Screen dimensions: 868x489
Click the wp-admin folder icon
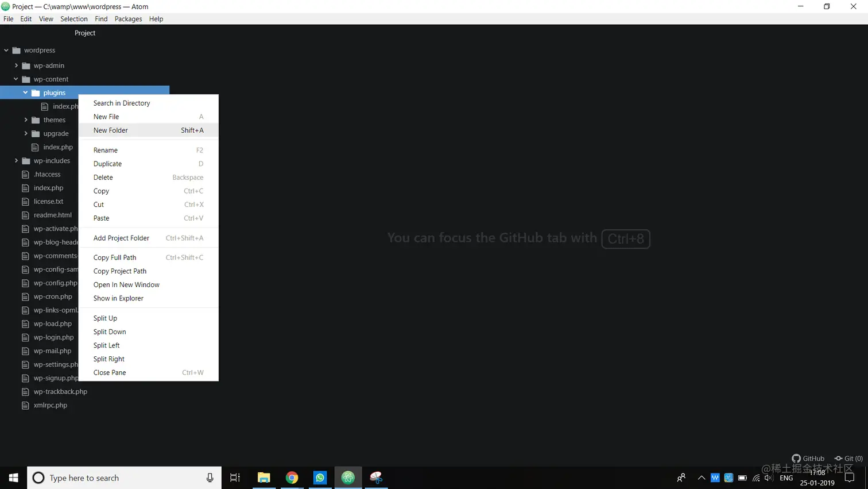coord(26,66)
